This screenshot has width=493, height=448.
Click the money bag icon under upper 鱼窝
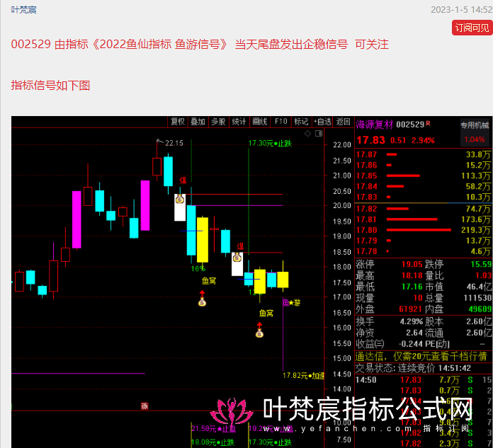tap(203, 301)
